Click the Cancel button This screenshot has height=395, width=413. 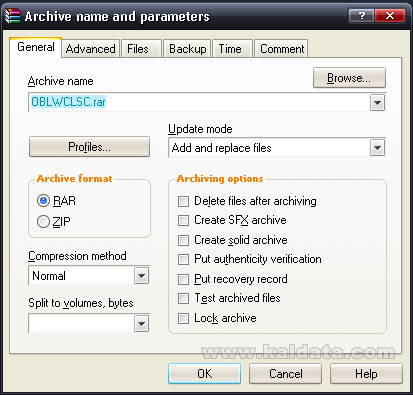point(286,374)
